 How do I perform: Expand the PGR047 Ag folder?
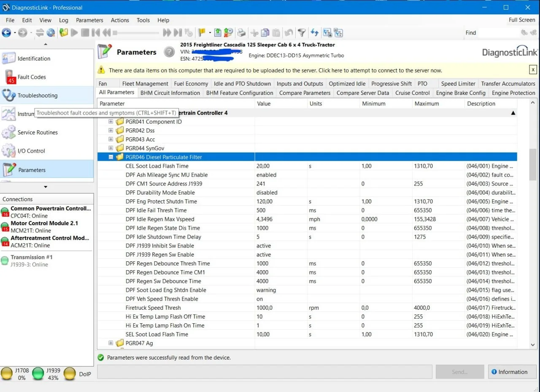tap(111, 343)
